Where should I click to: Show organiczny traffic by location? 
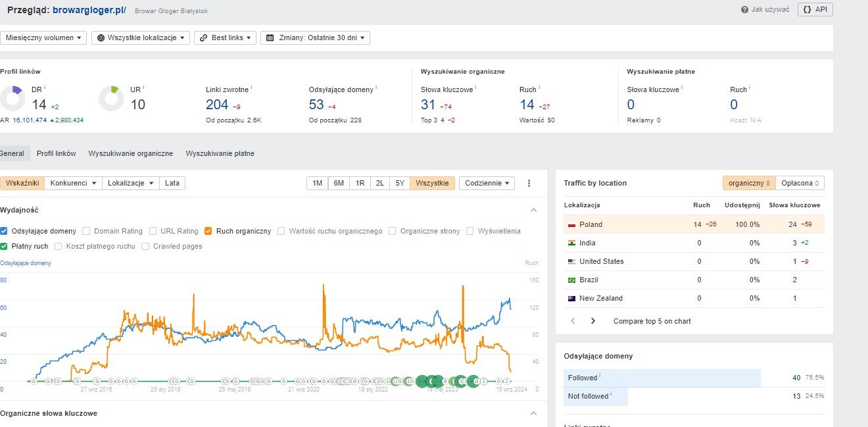point(749,183)
